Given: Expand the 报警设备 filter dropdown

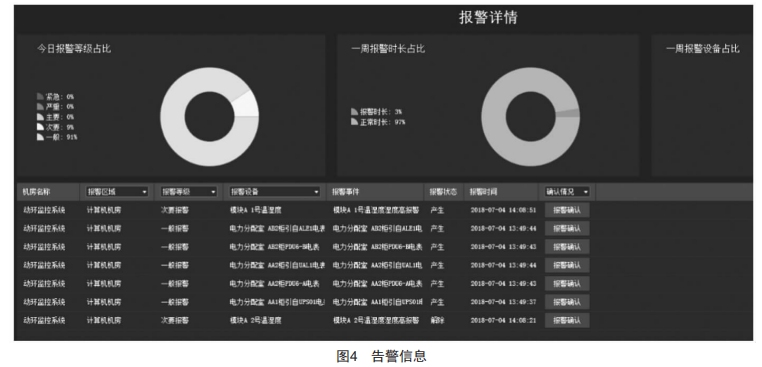Looking at the screenshot, I should [275, 192].
